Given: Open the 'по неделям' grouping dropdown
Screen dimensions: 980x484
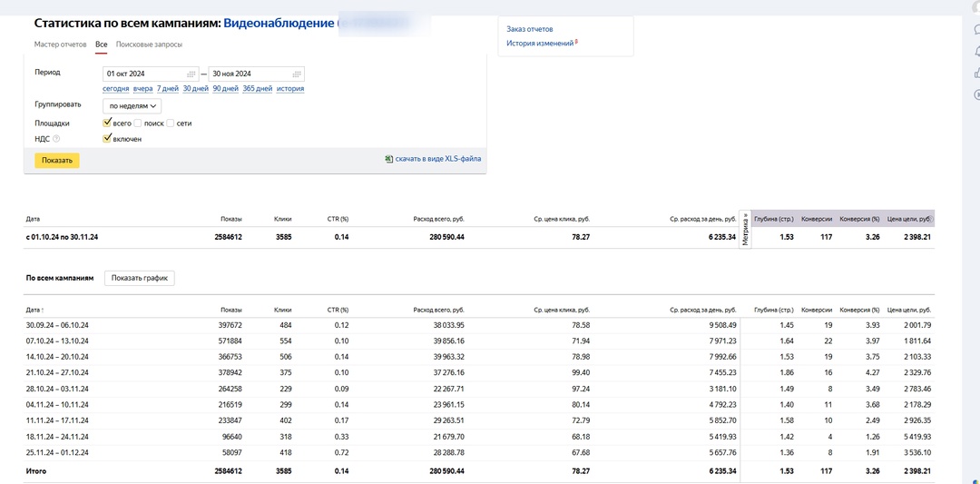Looking at the screenshot, I should (132, 106).
